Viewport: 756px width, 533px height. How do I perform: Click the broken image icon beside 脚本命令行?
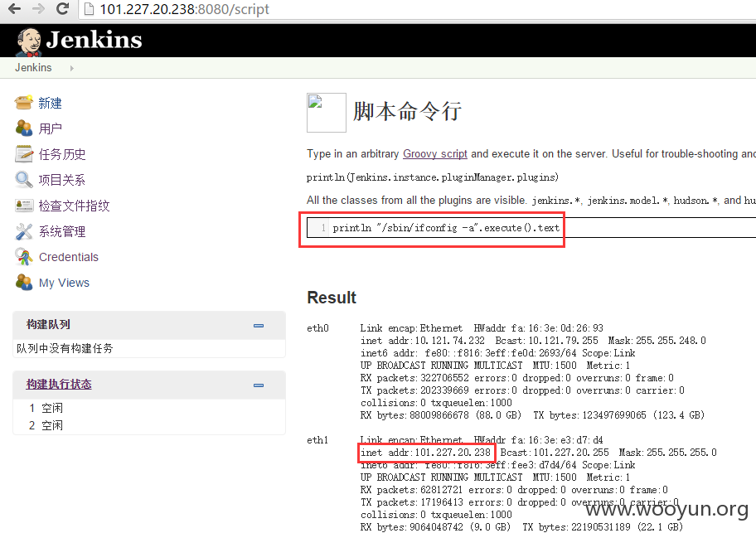pos(327,112)
